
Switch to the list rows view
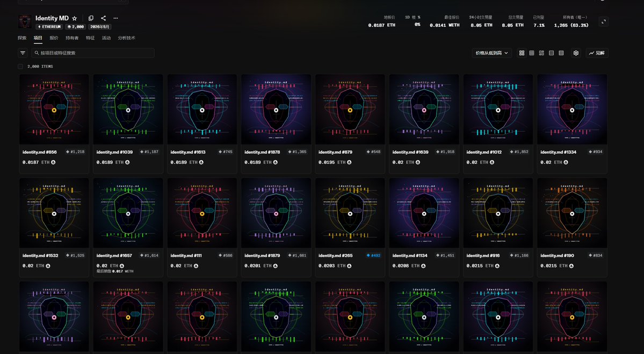click(x=551, y=53)
